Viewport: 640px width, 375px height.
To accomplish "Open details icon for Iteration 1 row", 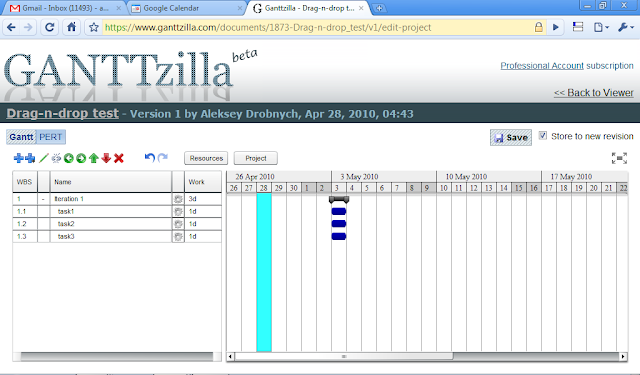I will click(x=178, y=199).
